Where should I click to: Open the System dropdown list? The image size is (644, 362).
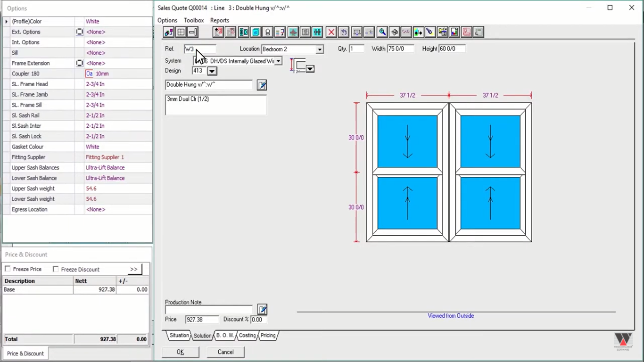click(278, 61)
